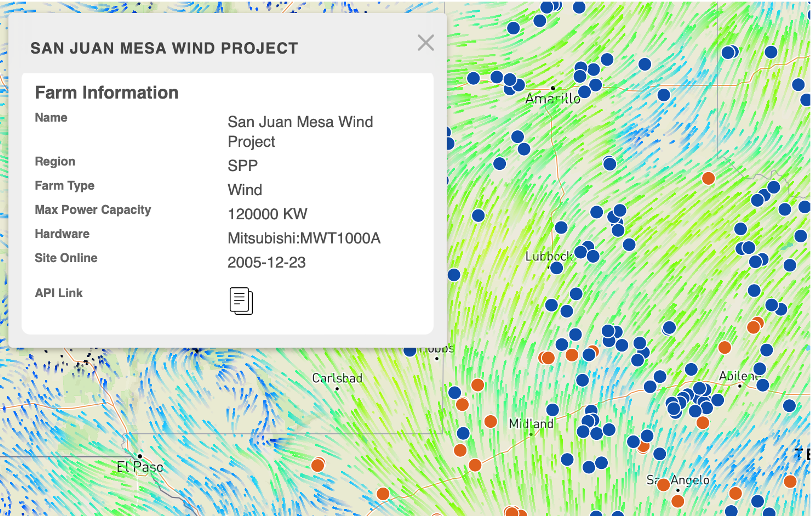
Task: Click the Lubbock city label on map
Action: pyautogui.click(x=549, y=256)
